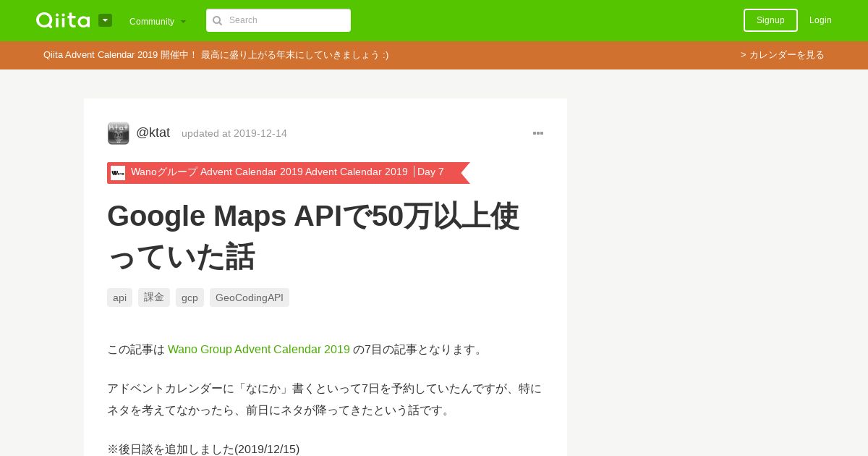Click the updated at 2019-12-14 text
The image size is (868, 456).
pos(234,133)
